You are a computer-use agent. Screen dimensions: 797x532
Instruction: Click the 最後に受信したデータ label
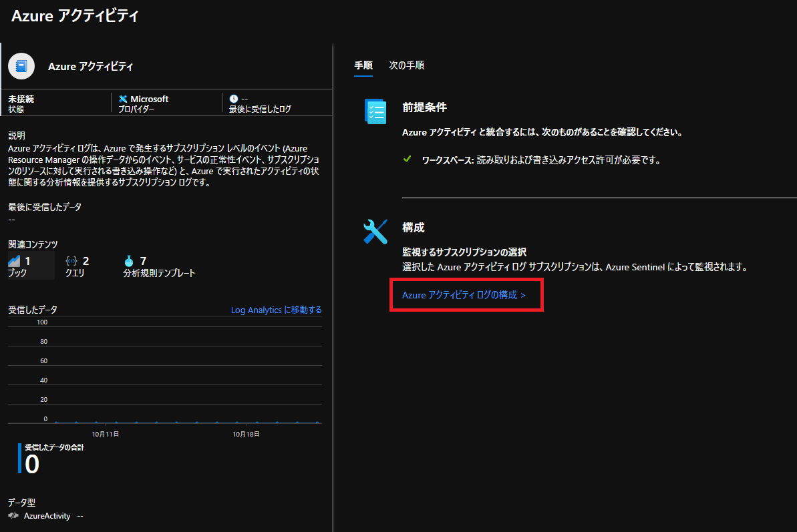click(45, 207)
